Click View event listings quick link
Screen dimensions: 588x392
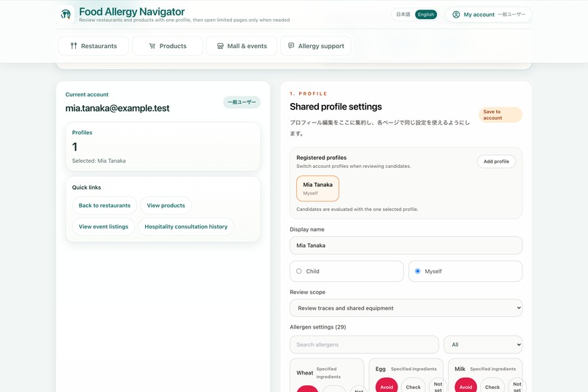[x=104, y=226]
